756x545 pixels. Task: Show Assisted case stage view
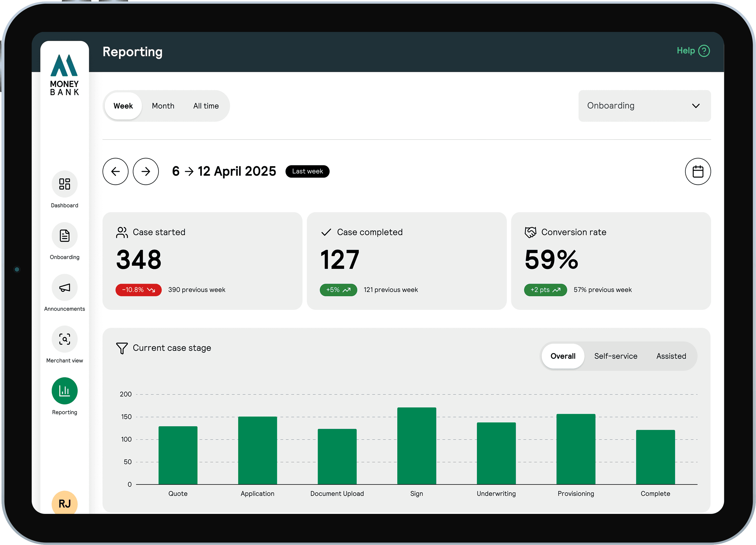click(x=671, y=356)
